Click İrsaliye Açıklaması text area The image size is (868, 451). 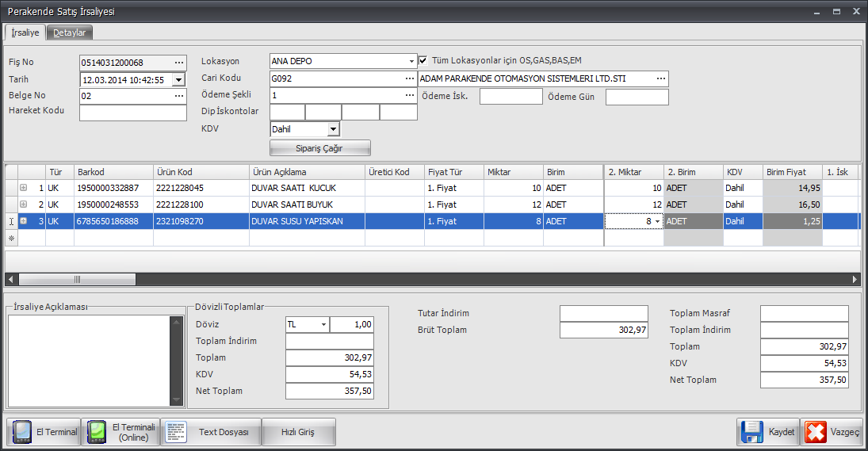point(90,361)
